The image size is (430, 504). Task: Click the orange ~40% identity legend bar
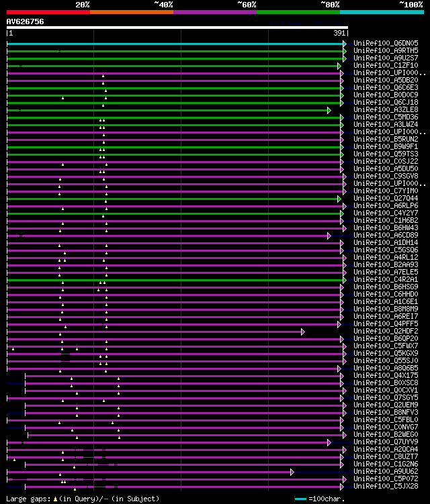(x=132, y=12)
